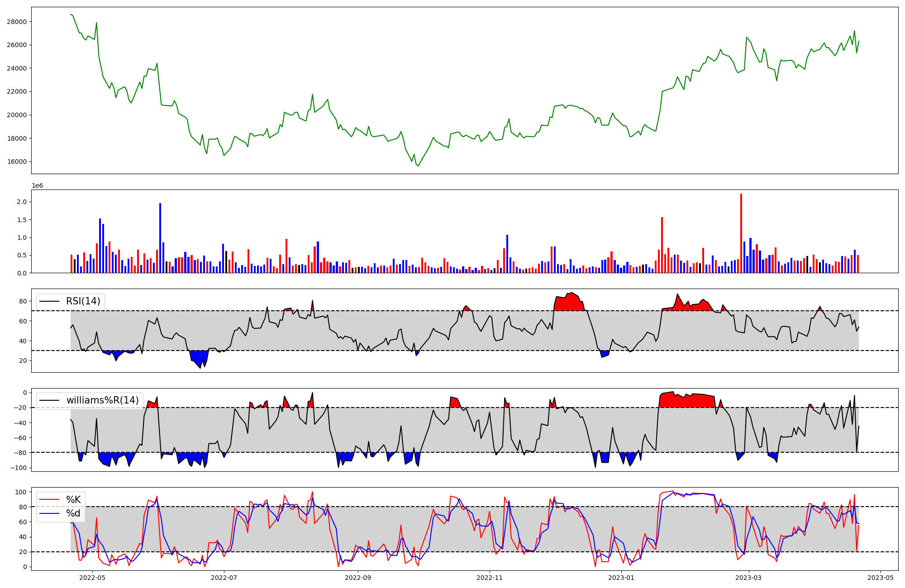This screenshot has height=588, width=905.
Task: Click the tallest red volume bar
Action: (x=741, y=233)
